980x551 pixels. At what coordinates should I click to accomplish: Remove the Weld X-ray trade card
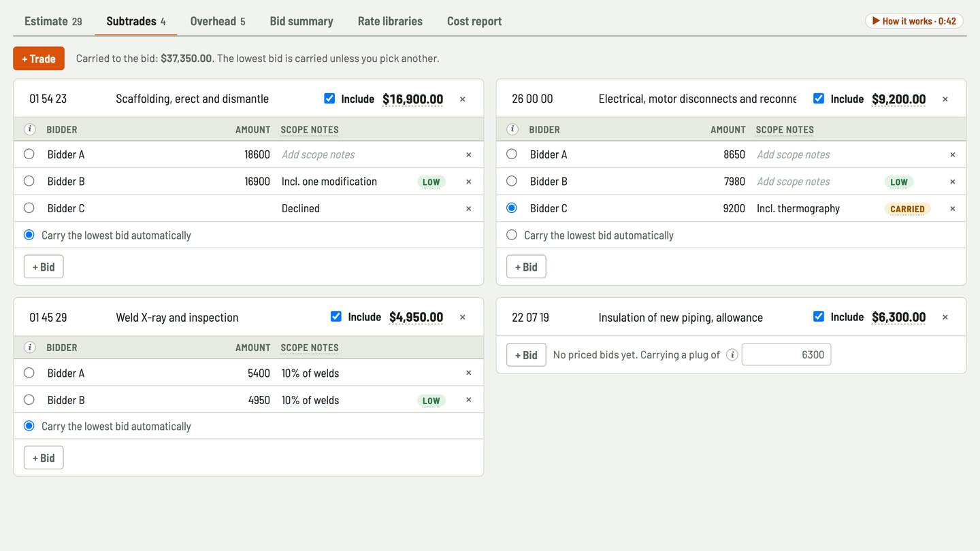pyautogui.click(x=463, y=317)
